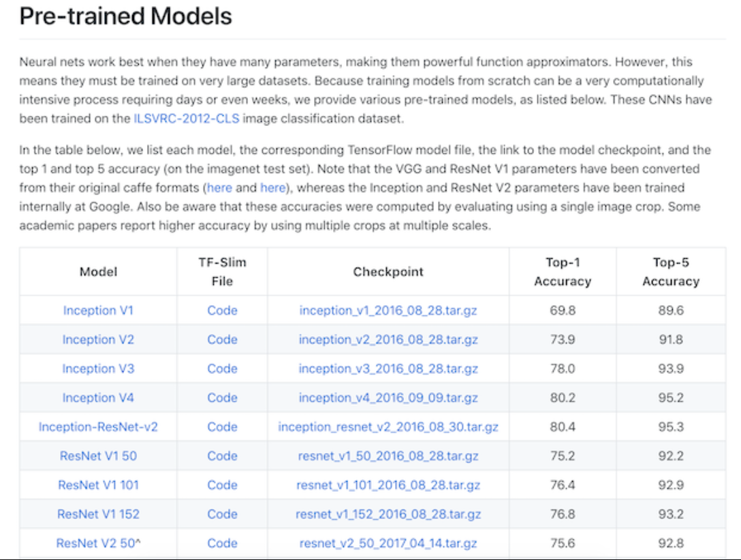The image size is (741, 560).
Task: Select the Top-5 accuracy value 91.8
Action: [671, 339]
